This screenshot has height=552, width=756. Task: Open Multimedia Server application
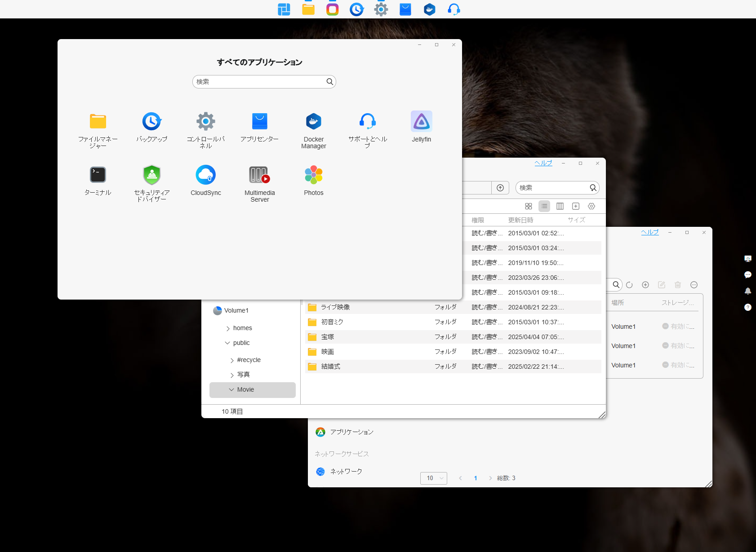pos(259,175)
